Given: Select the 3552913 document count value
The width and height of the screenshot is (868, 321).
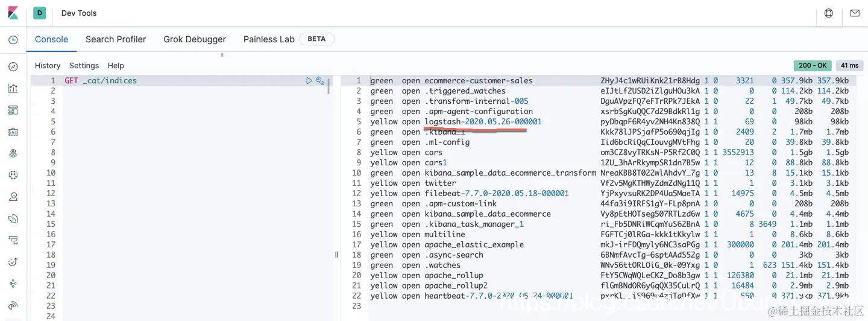Looking at the screenshot, I should 738,153.
